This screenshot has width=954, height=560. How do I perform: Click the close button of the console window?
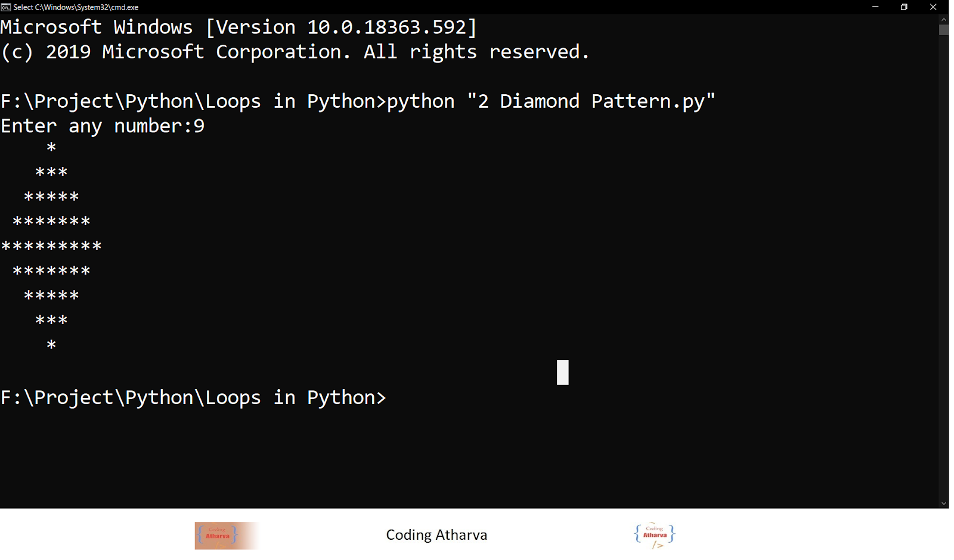pos(933,7)
